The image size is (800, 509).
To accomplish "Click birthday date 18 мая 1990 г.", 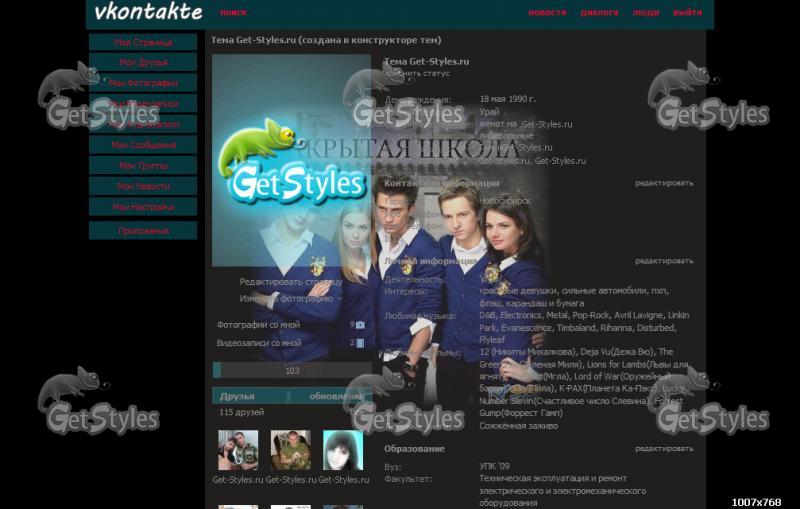I will tap(508, 99).
